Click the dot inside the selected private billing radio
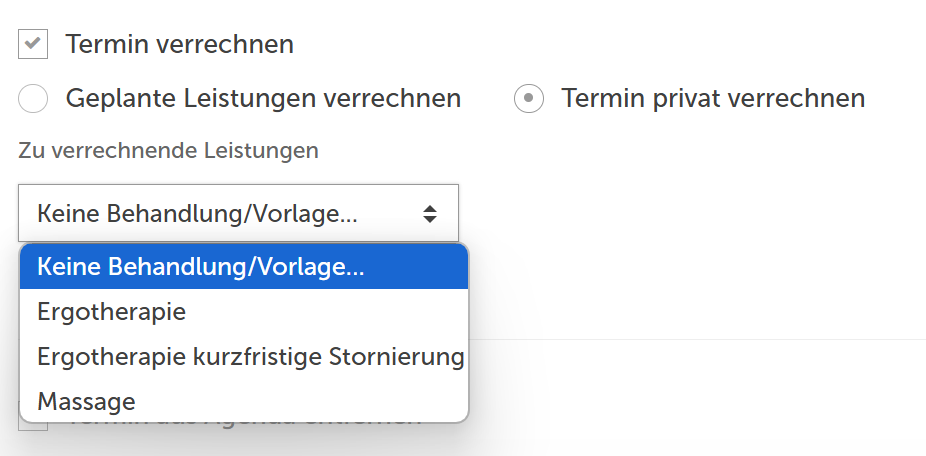Screen dimensions: 926x456 tap(529, 98)
